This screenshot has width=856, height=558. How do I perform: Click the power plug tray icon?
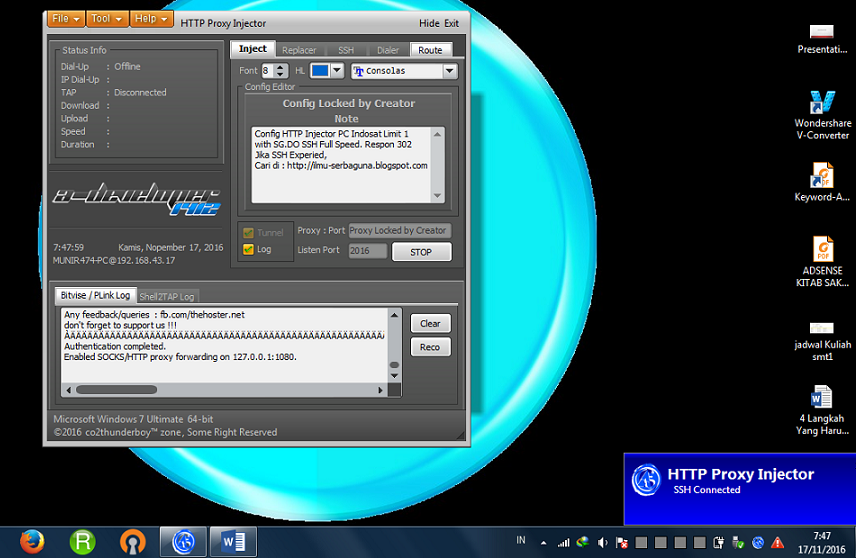718,543
